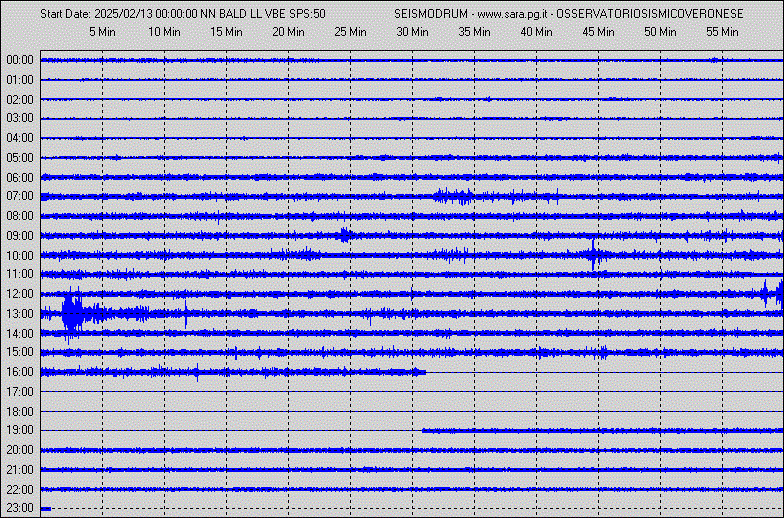This screenshot has height=518, width=784.
Task: Click the OSSERVATORIOSISMICOVERONESE text
Action: point(650,14)
